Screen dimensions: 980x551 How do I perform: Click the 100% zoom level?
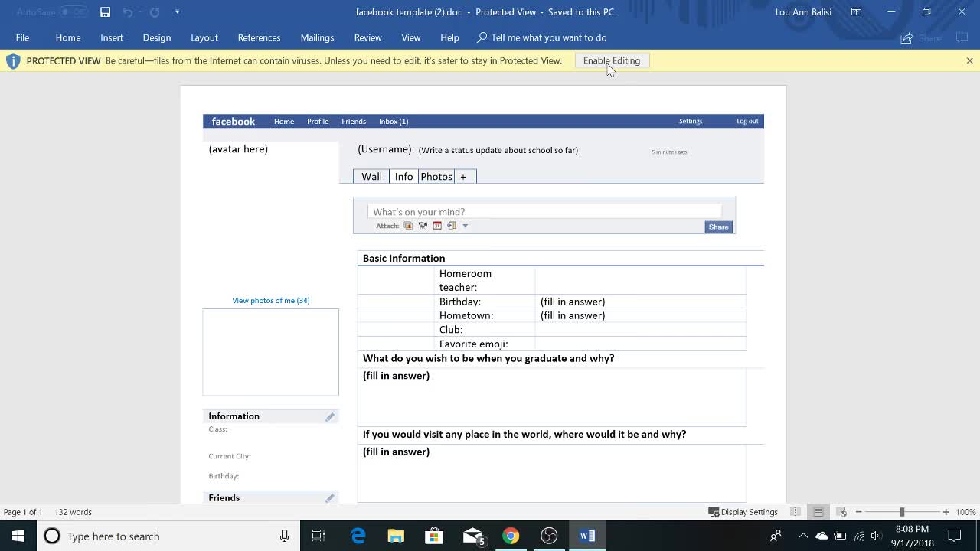click(x=965, y=512)
